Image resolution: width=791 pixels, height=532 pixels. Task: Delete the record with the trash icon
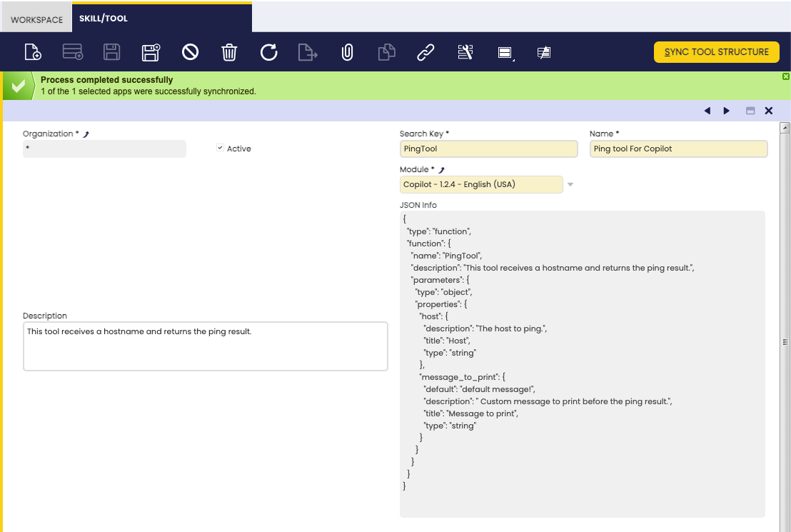[229, 52]
